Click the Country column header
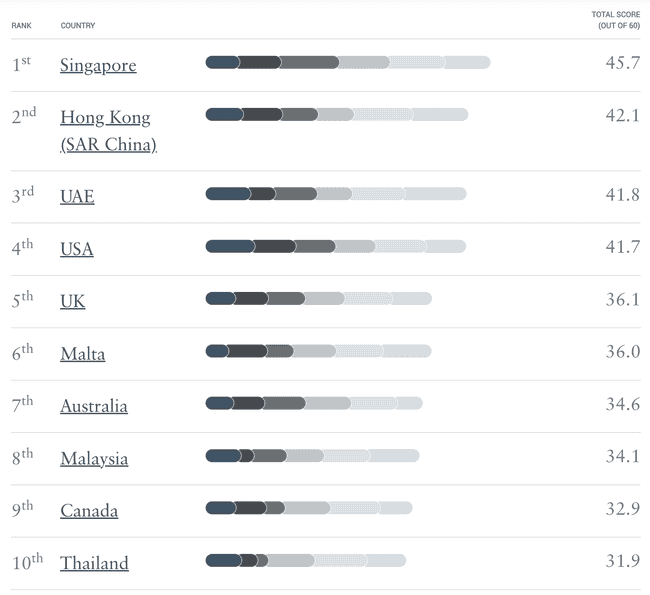The image size is (650, 595). (78, 26)
